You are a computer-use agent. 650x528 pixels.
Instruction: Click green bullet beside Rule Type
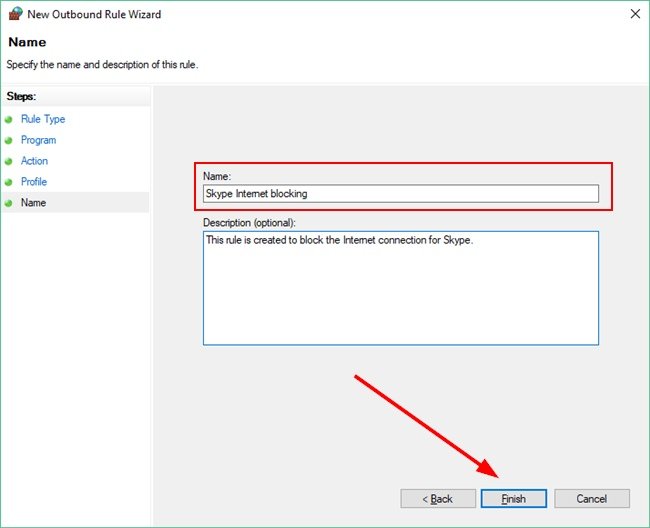(x=9, y=120)
